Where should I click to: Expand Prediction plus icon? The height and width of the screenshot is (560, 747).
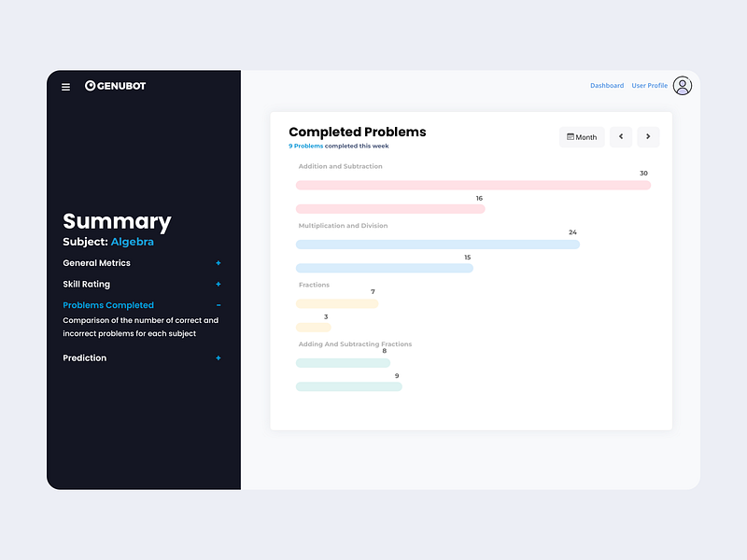click(218, 358)
